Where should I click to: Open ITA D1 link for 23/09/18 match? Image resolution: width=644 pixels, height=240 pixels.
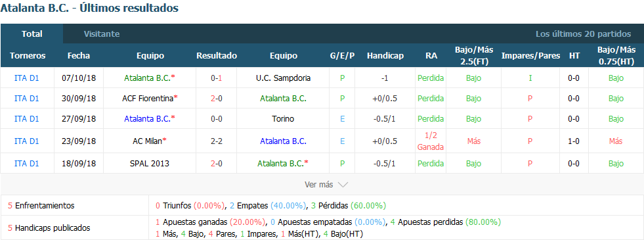point(27,141)
